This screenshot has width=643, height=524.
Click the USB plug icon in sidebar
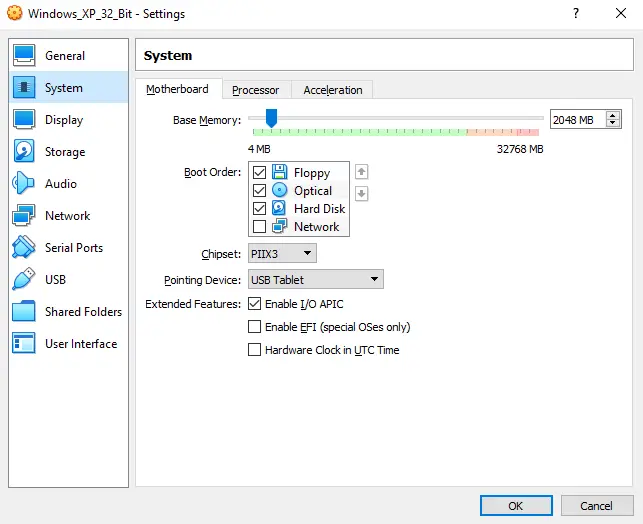(24, 279)
